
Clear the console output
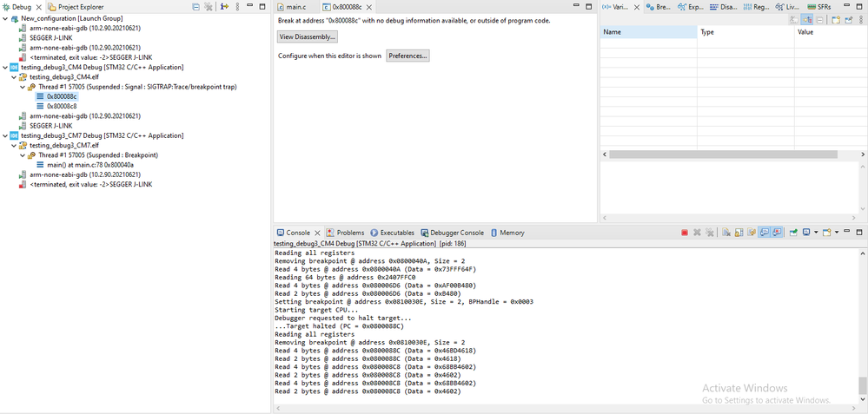pos(726,233)
